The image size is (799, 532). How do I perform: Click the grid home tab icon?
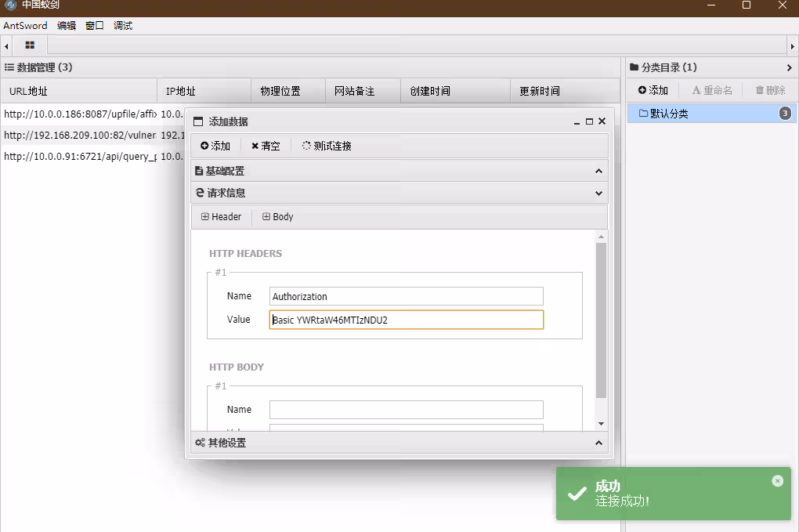[x=30, y=45]
